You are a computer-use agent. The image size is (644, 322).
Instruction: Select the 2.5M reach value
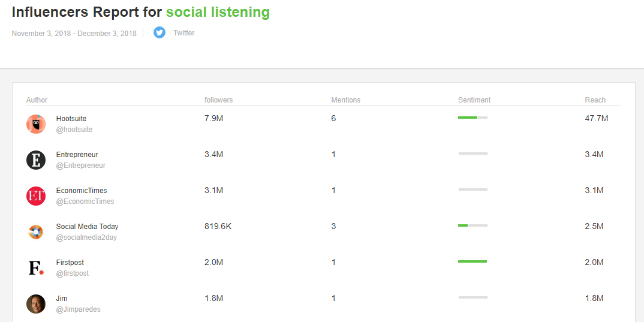pos(594,226)
